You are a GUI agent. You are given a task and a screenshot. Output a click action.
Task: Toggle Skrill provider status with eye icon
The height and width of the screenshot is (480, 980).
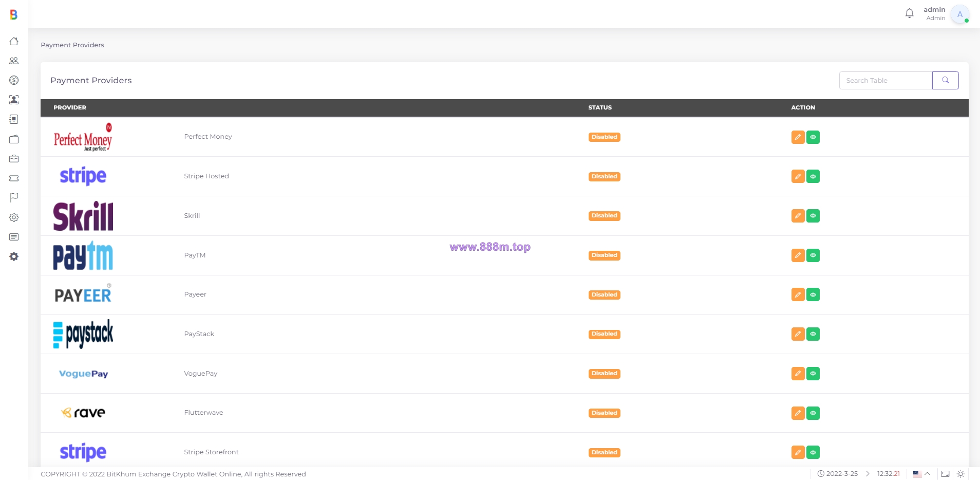point(813,216)
